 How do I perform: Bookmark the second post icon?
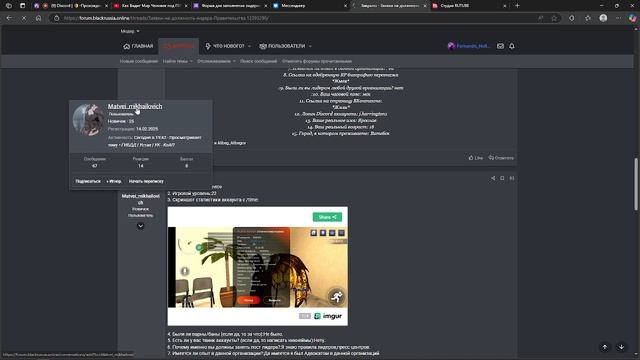click(502, 178)
